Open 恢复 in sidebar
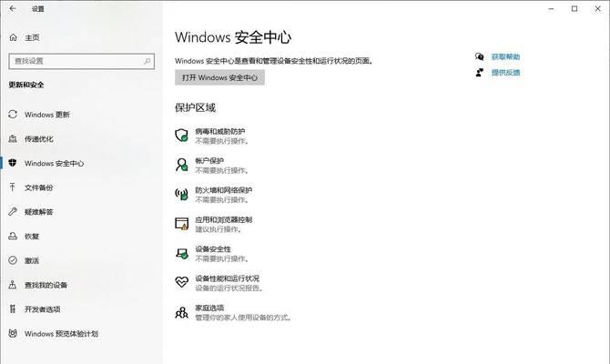The width and height of the screenshot is (610, 364). coord(32,236)
